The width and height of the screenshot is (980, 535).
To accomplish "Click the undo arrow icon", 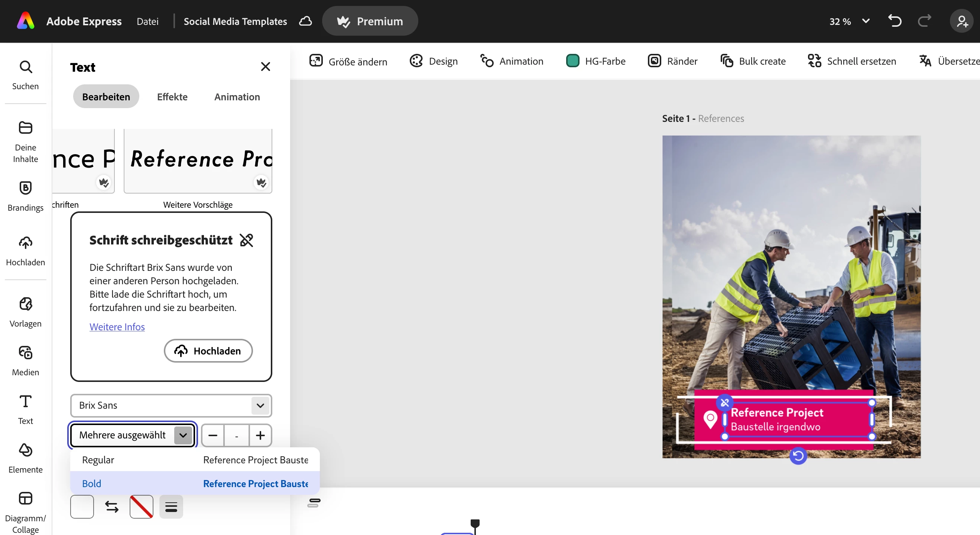I will pos(895,21).
